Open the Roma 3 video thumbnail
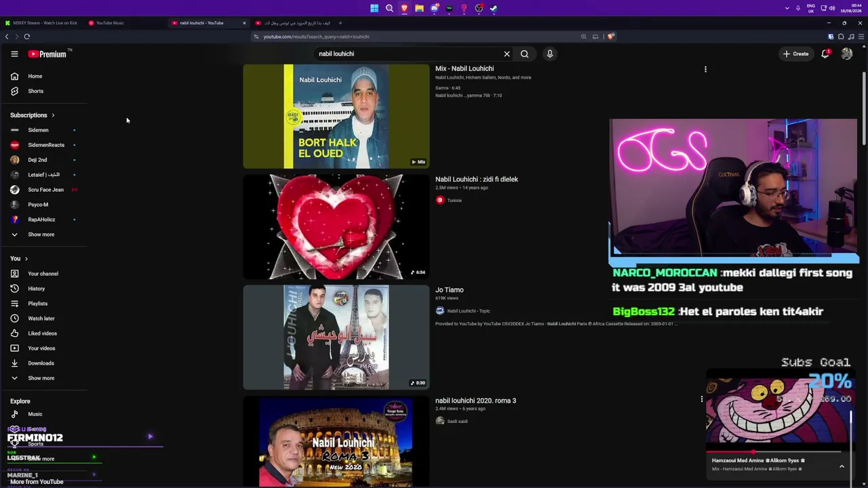The image size is (868, 488). [336, 442]
